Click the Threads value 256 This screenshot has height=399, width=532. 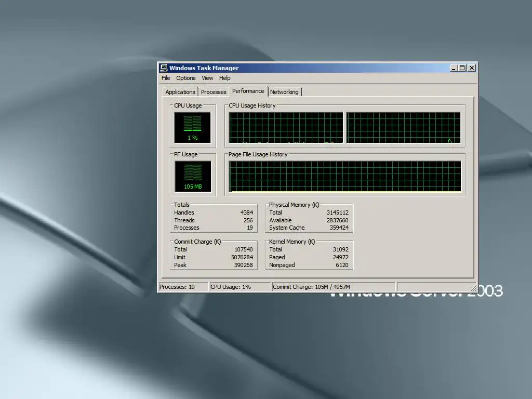[248, 220]
